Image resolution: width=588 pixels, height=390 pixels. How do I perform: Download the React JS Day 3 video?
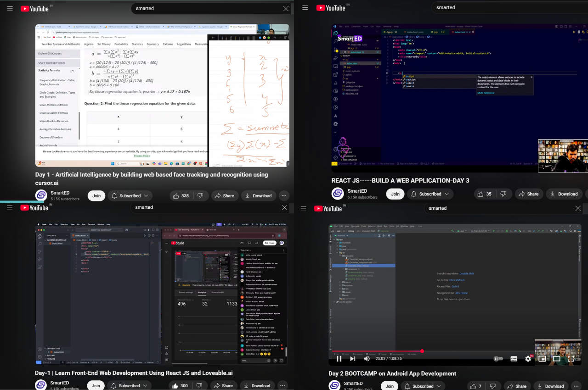click(x=564, y=194)
